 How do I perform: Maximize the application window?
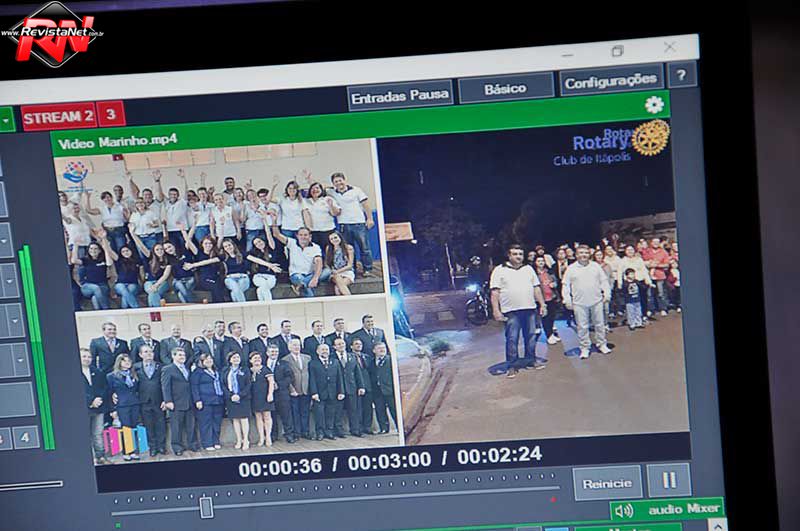pos(617,51)
